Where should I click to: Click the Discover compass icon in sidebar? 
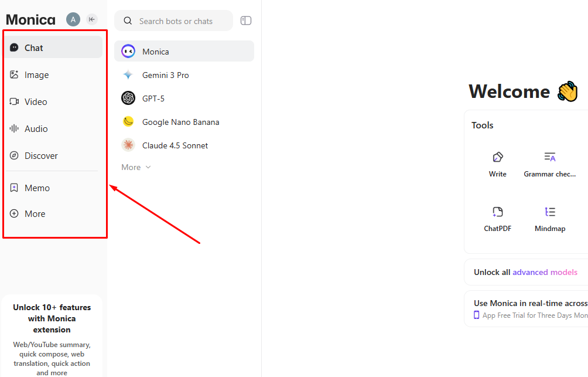pos(14,155)
